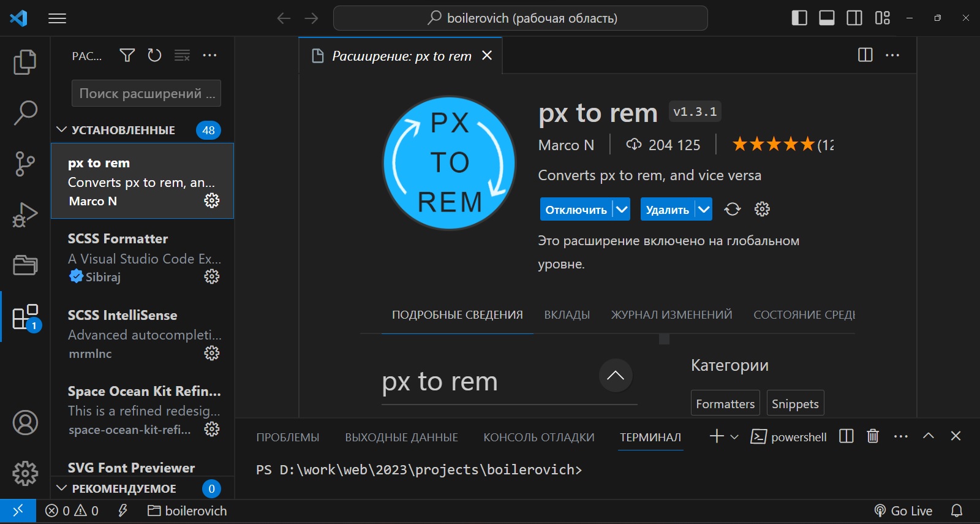Open extension settings gear beside Удалить
Screen dimensions: 980x524
(x=762, y=209)
